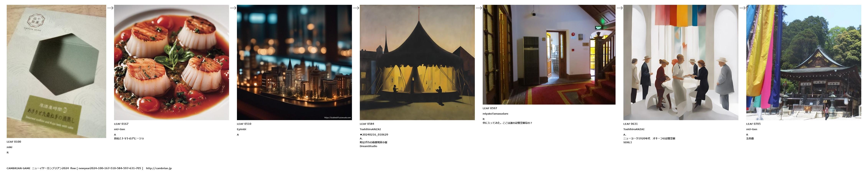This screenshot has width=868, height=173.
Task: Click the LEAF 0705 label
Action: tap(753, 124)
